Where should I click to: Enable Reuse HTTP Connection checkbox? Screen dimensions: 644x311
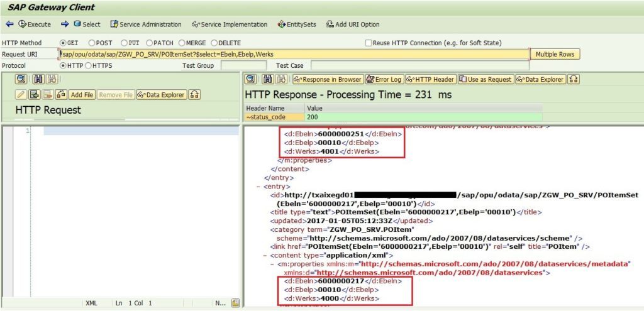click(x=369, y=43)
